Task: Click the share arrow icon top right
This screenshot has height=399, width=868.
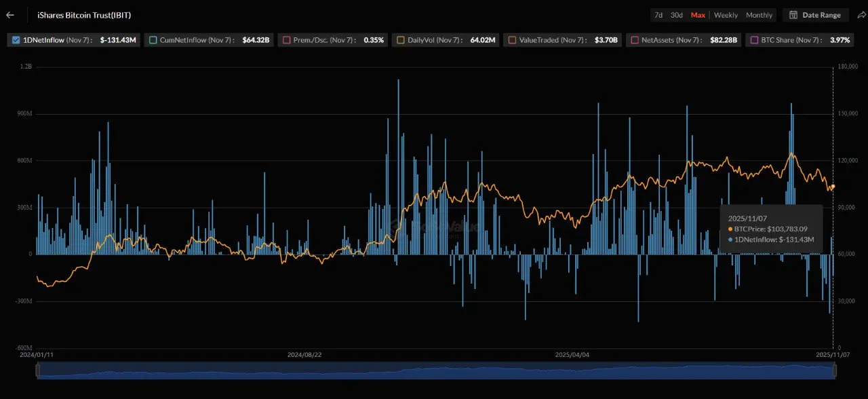Action: (x=861, y=14)
